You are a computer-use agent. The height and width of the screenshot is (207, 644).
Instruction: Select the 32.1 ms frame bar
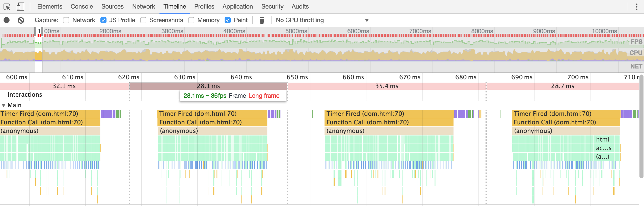click(64, 86)
